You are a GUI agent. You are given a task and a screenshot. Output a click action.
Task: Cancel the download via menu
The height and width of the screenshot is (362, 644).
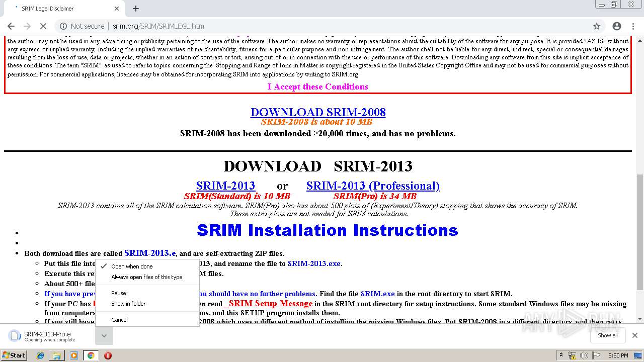coord(147,320)
